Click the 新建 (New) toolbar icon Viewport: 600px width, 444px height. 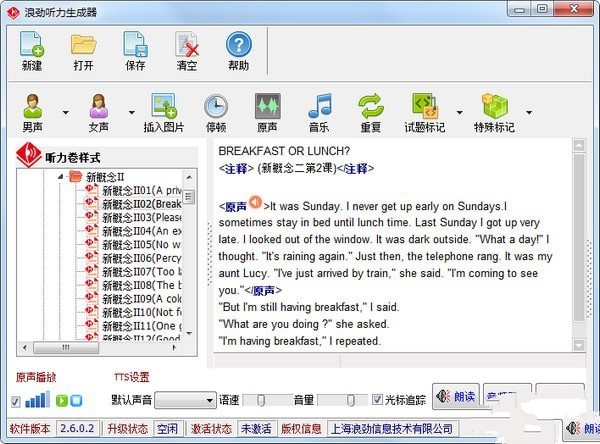[x=32, y=46]
